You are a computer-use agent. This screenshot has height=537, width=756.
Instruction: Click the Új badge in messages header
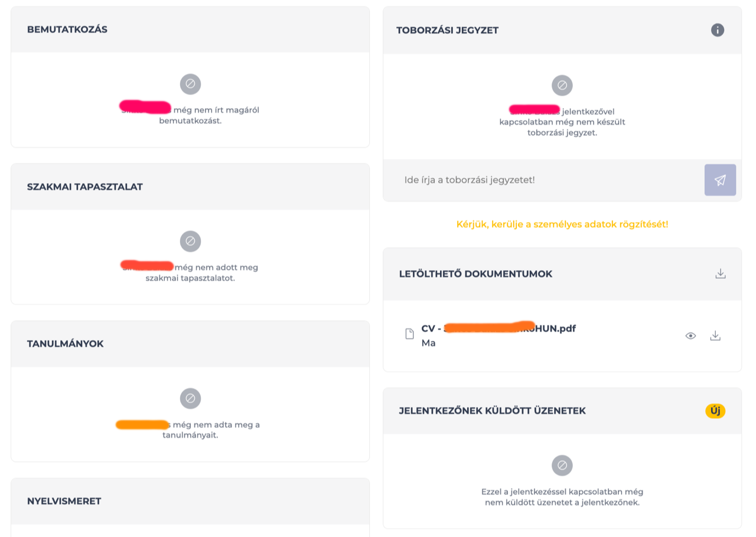tap(715, 411)
